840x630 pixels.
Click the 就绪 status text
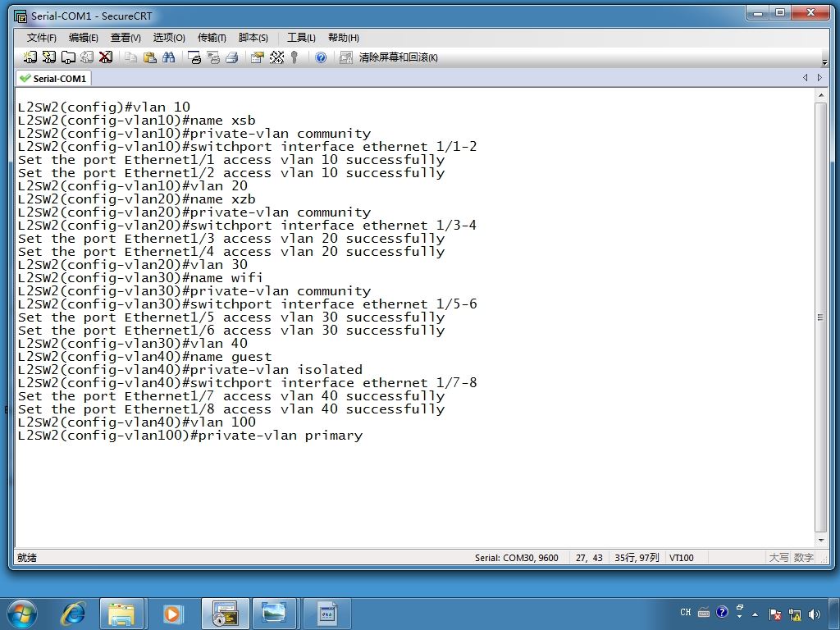point(27,558)
